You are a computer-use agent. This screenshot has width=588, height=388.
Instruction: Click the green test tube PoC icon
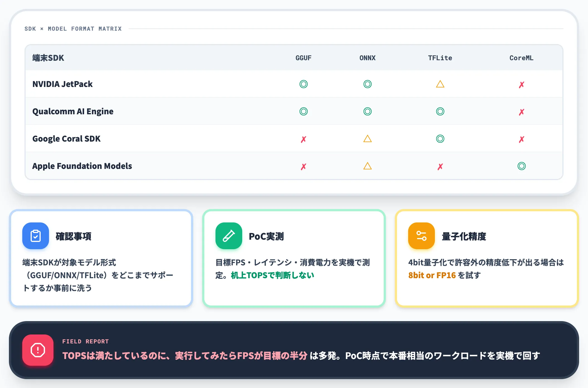[x=229, y=236]
